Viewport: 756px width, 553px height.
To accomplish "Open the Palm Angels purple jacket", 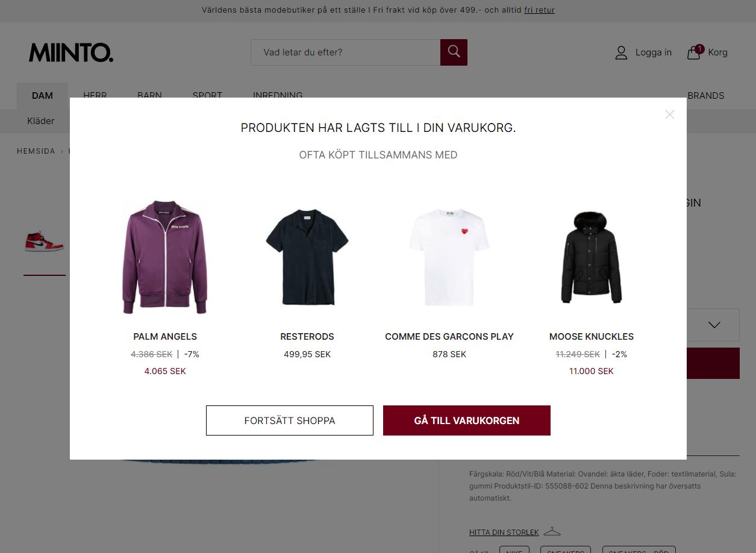I will (x=165, y=257).
